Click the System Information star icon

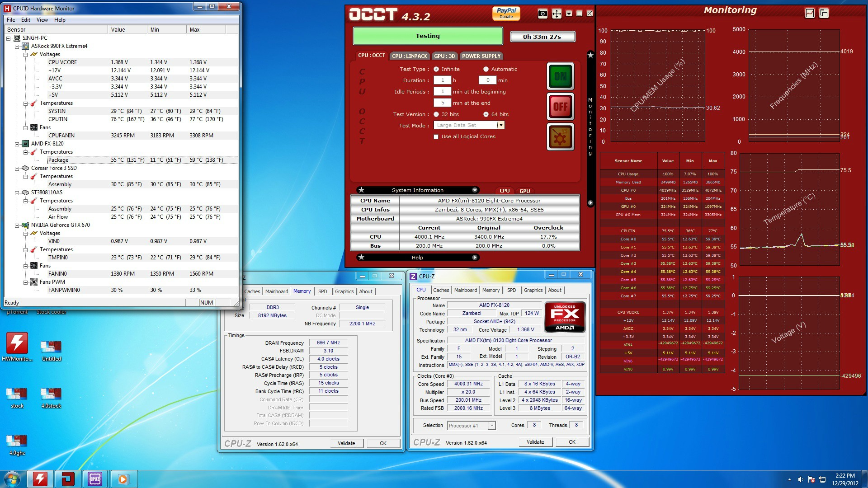[x=361, y=190]
